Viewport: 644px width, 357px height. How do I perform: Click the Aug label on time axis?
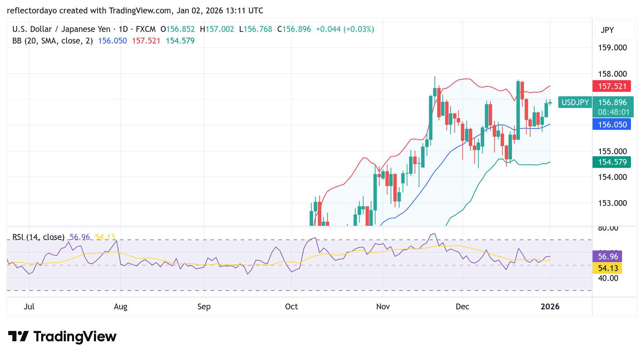tap(121, 307)
